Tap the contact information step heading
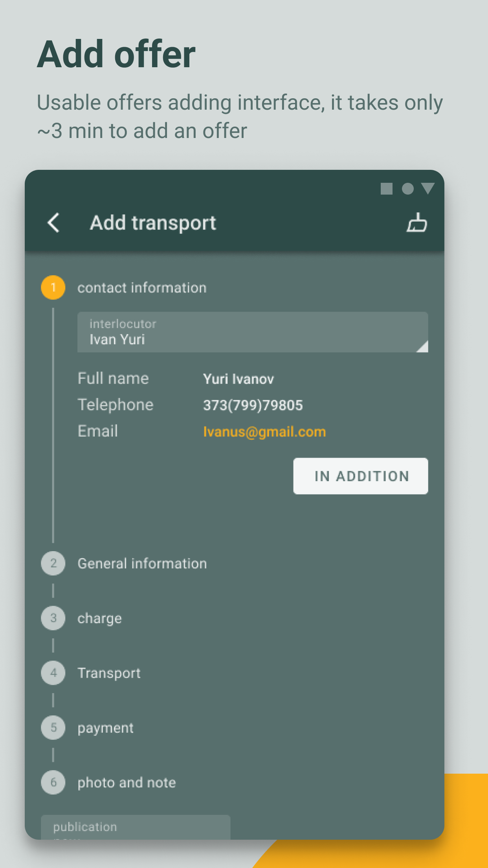The image size is (488, 868). tap(142, 288)
